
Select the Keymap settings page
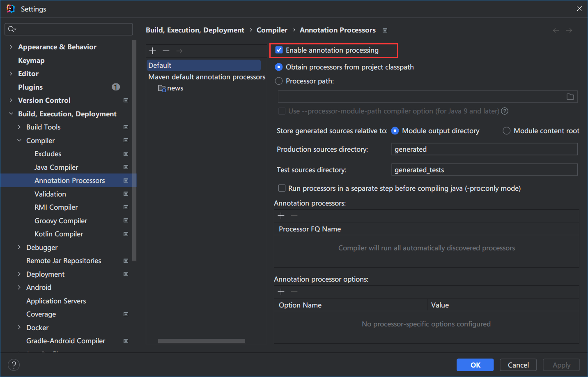pos(31,60)
